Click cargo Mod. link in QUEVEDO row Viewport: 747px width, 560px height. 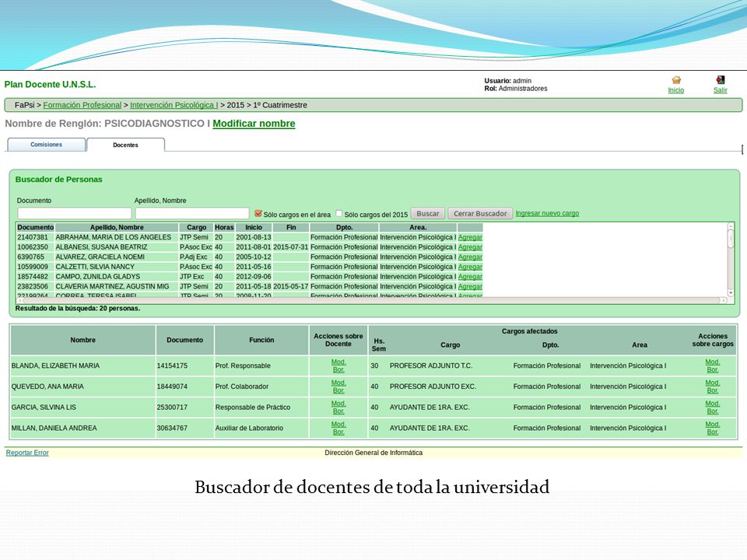[712, 383]
